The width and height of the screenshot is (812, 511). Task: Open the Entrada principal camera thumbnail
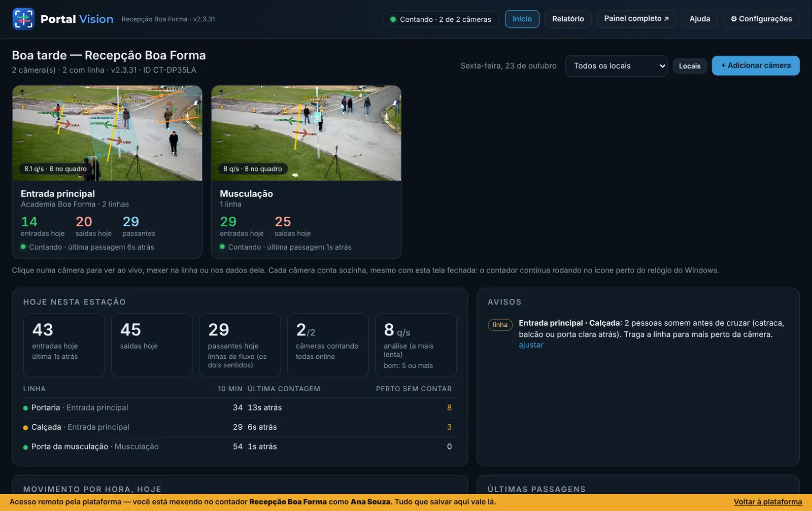pyautogui.click(x=107, y=133)
